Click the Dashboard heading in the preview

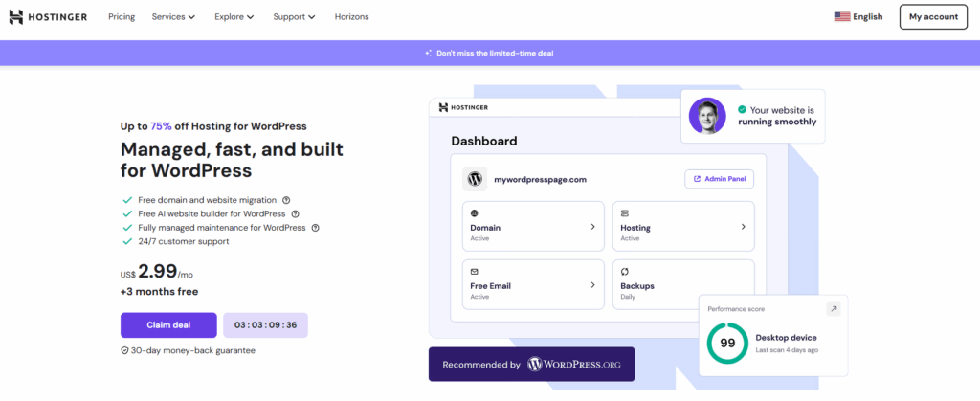(483, 141)
